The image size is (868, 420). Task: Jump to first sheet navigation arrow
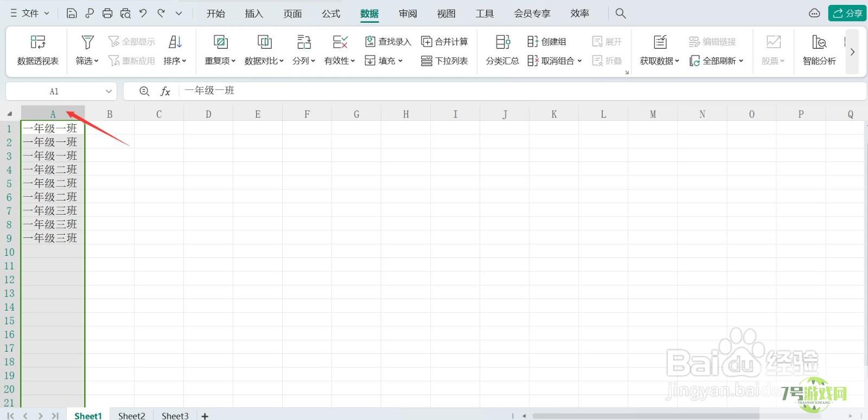tap(11, 416)
